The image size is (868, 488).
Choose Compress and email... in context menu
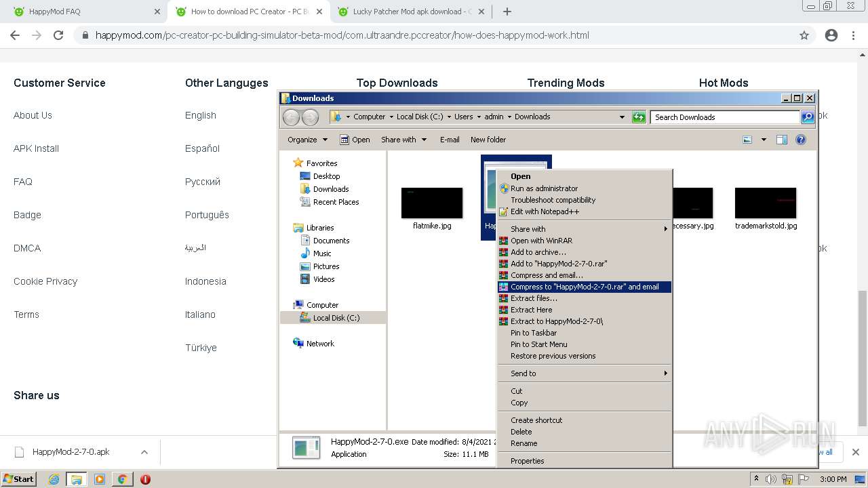coord(585,275)
